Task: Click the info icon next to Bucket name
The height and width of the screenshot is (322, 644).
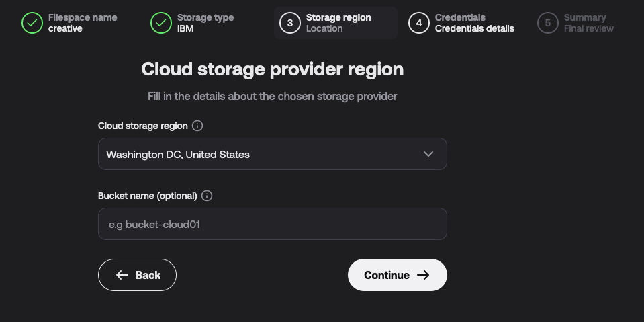Action: coord(207,196)
